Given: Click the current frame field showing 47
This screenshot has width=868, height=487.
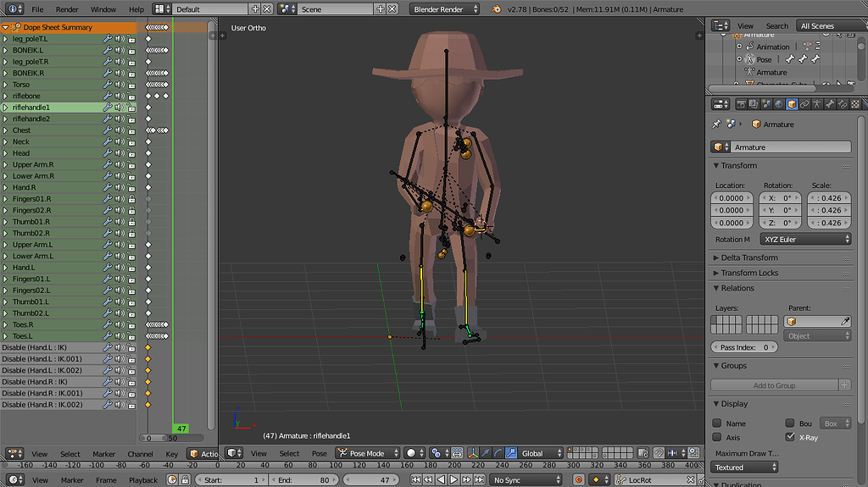Looking at the screenshot, I should 371,480.
